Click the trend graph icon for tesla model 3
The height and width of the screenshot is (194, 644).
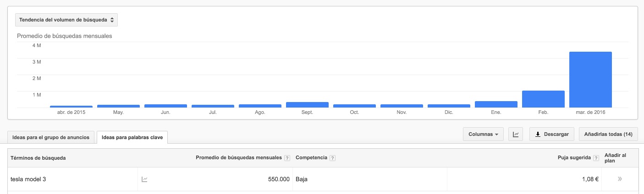[144, 179]
